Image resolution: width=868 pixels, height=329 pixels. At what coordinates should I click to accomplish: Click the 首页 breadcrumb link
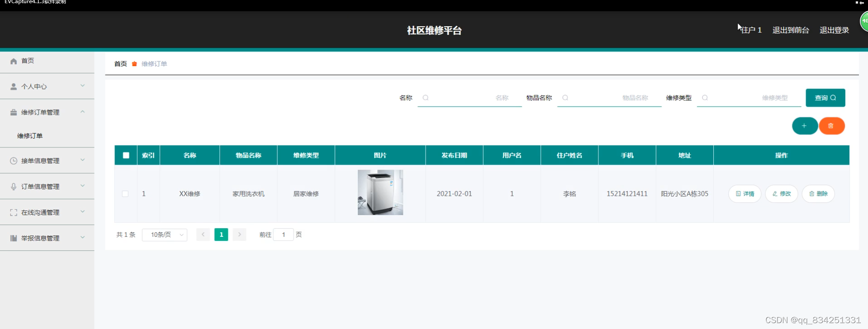click(x=120, y=64)
